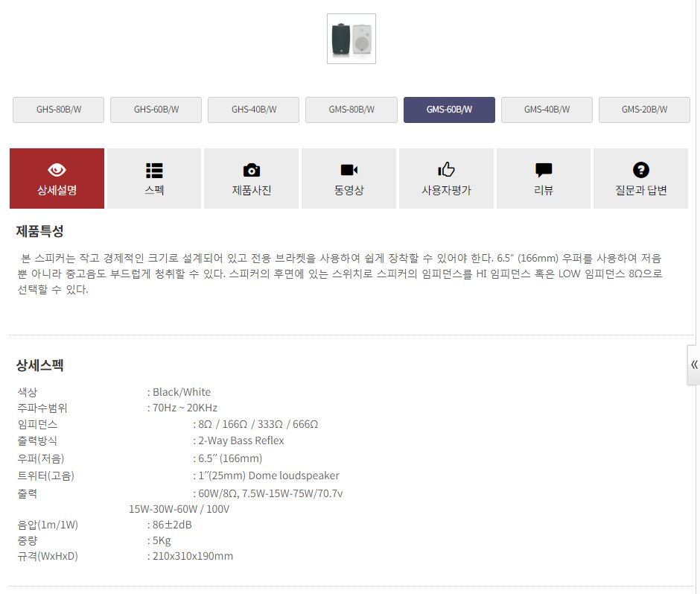Click the list icon for 스펙
The height and width of the screenshot is (594, 700).
click(x=154, y=170)
